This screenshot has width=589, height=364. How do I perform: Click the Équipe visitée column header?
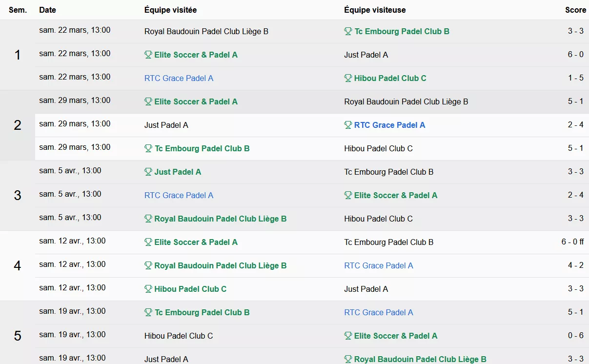click(171, 10)
